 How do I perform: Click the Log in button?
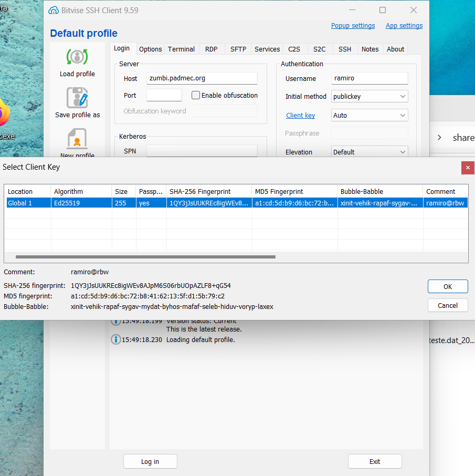coord(150,461)
